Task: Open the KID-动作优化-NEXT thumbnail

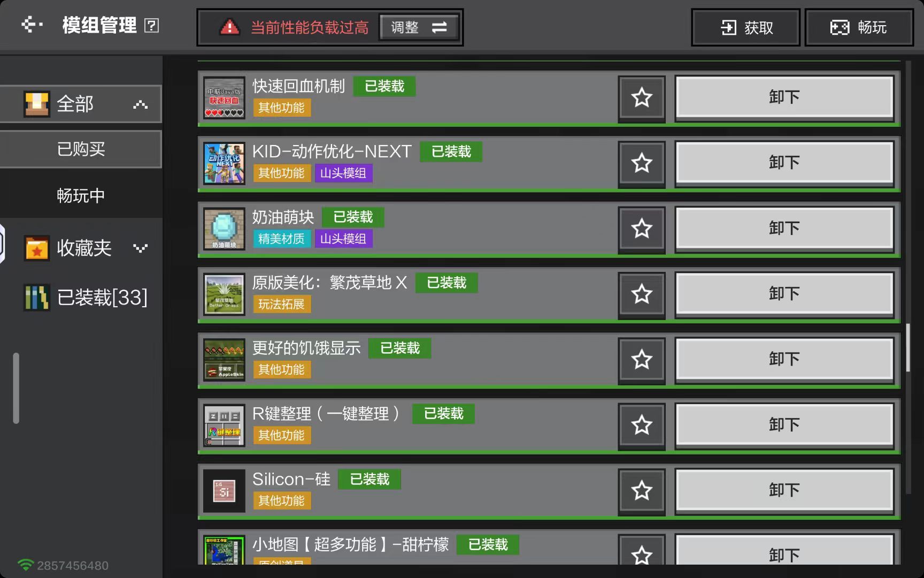Action: tap(224, 163)
